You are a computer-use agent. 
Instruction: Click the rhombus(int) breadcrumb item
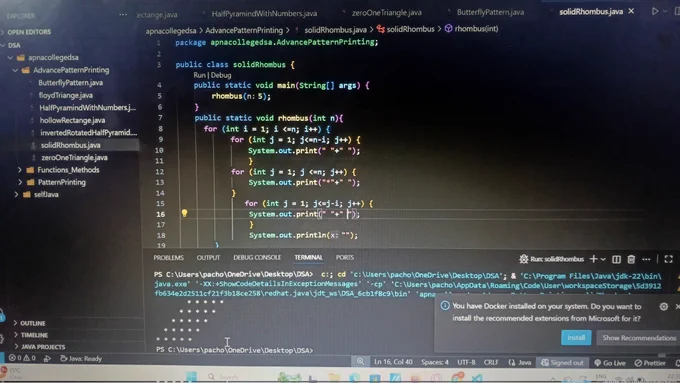[x=471, y=29]
